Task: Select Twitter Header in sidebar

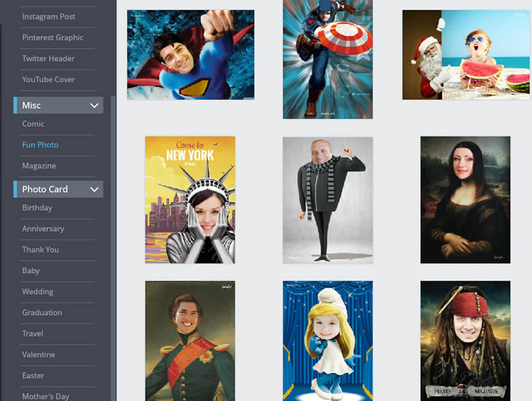Action: 48,59
